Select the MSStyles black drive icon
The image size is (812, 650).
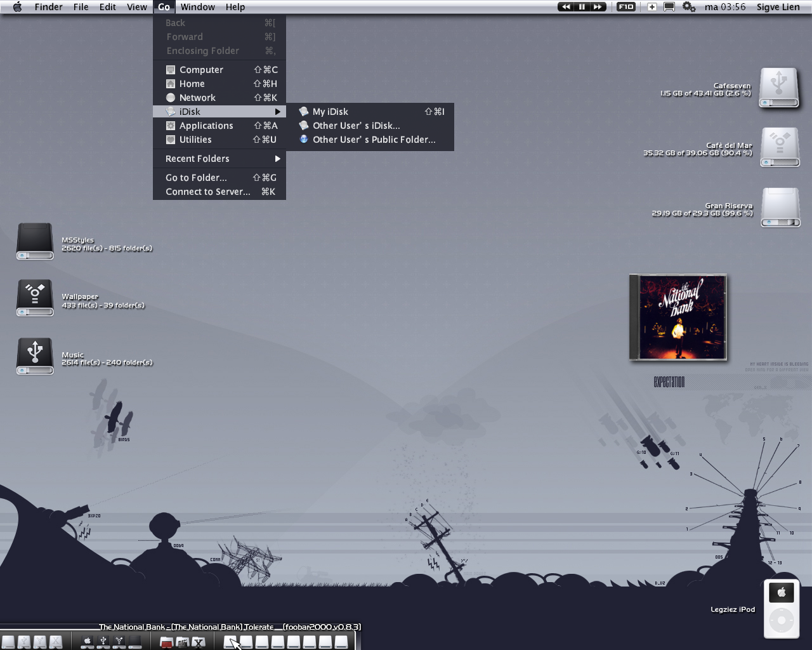tap(35, 241)
